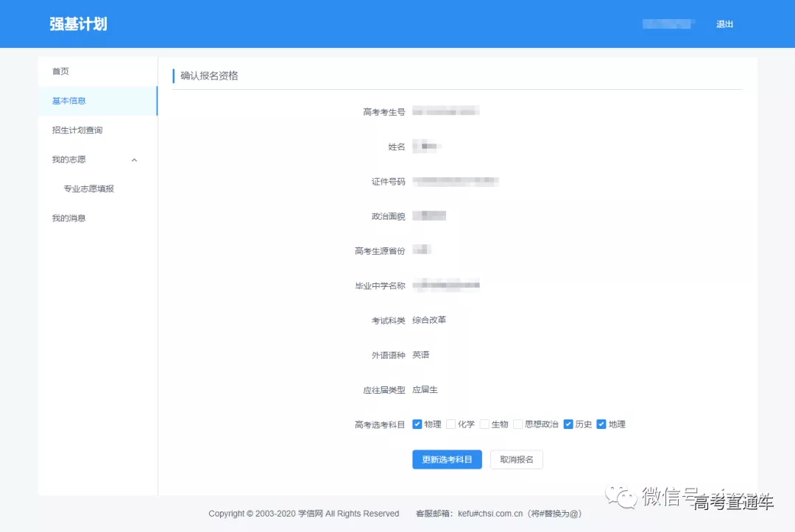Select 基本信息 in the sidebar
This screenshot has width=795, height=532.
click(x=69, y=101)
